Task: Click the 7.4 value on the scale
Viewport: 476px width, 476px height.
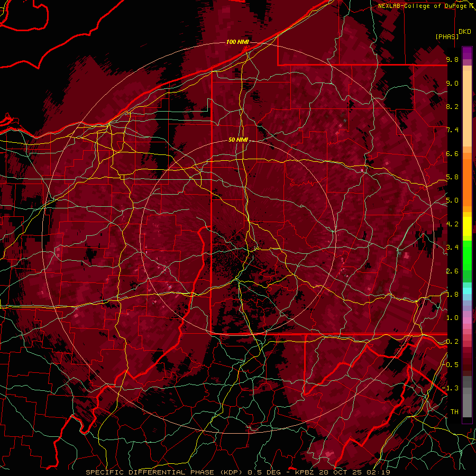Action: [x=452, y=130]
